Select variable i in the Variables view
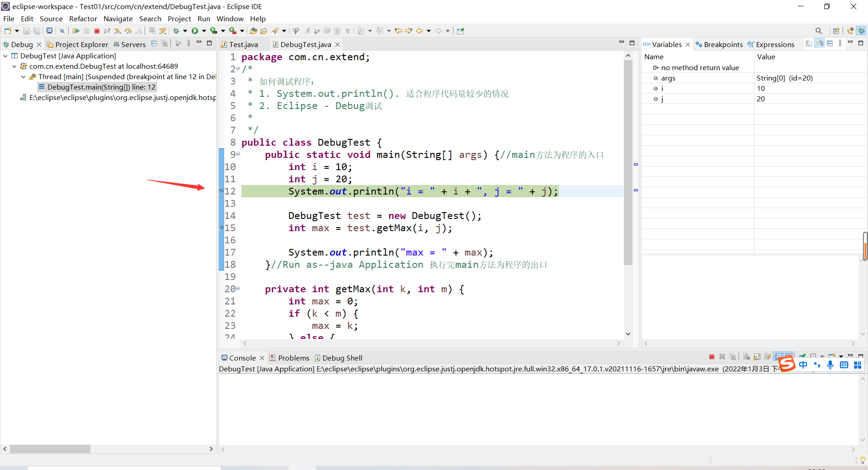The image size is (868, 470). 662,88
